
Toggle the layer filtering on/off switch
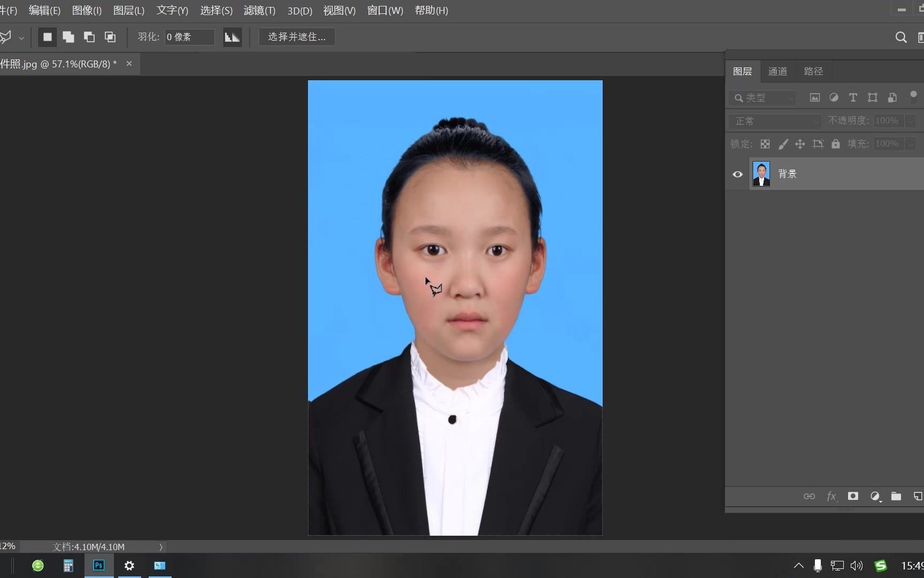coord(913,97)
